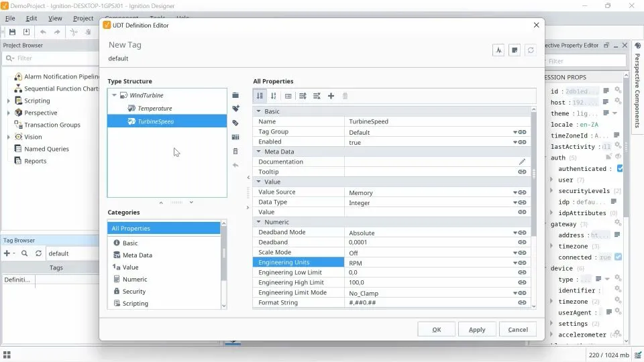Open the Data Type dropdown arrow

pyautogui.click(x=515, y=202)
